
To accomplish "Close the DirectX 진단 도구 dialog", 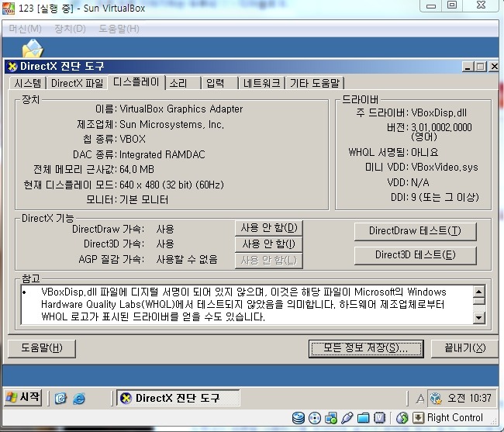I will tap(494, 67).
